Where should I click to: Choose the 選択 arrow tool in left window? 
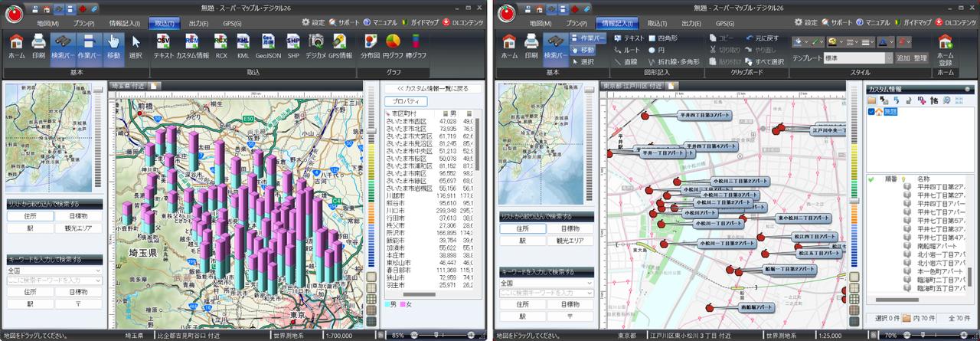tap(136, 46)
